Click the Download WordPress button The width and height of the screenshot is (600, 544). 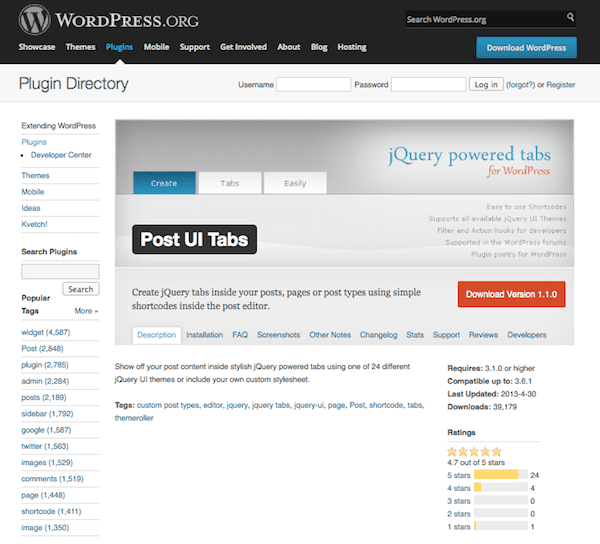coord(527,47)
